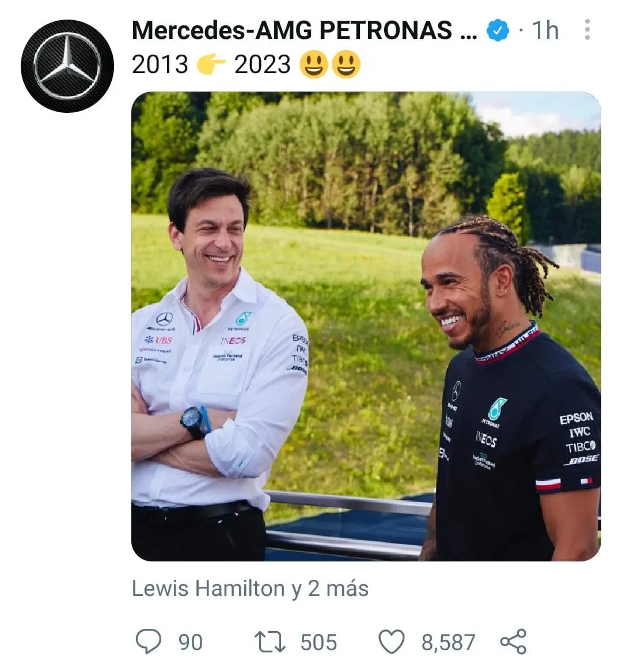Select the 2013 text in the tweet
The height and width of the screenshot is (672, 622).
point(160,64)
